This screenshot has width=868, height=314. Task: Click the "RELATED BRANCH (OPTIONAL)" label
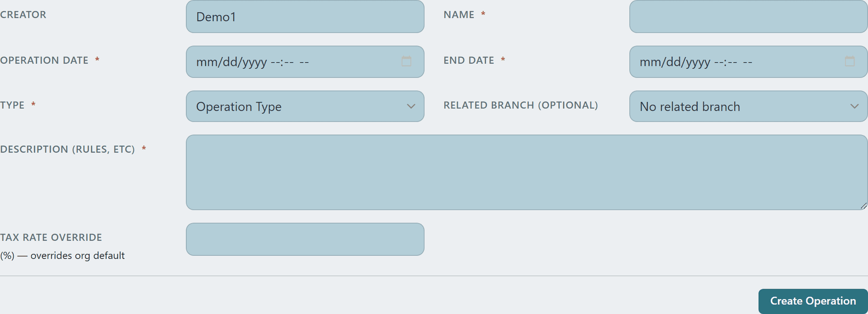click(520, 105)
